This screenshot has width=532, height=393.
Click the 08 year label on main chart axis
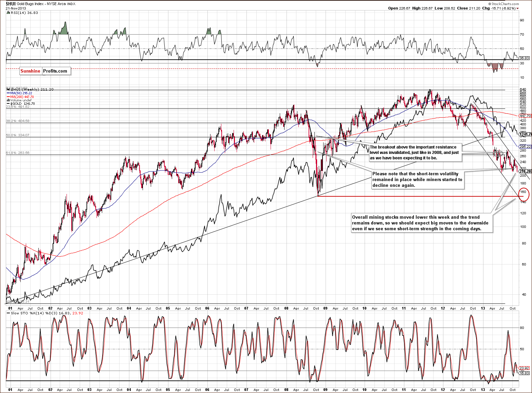tap(286, 309)
